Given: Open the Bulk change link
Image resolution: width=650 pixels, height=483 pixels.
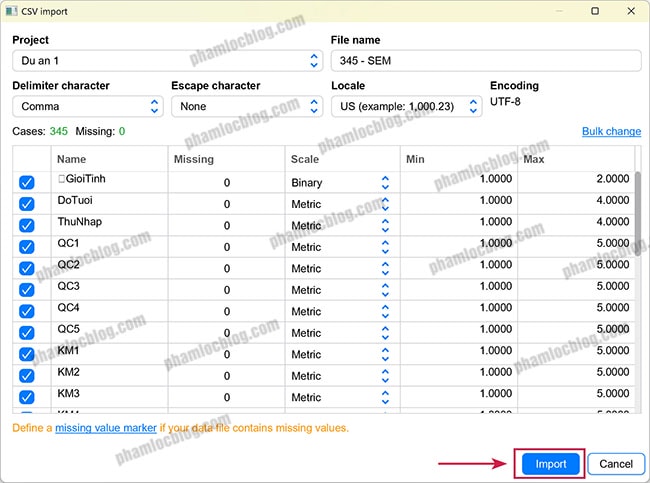Looking at the screenshot, I should click(611, 131).
